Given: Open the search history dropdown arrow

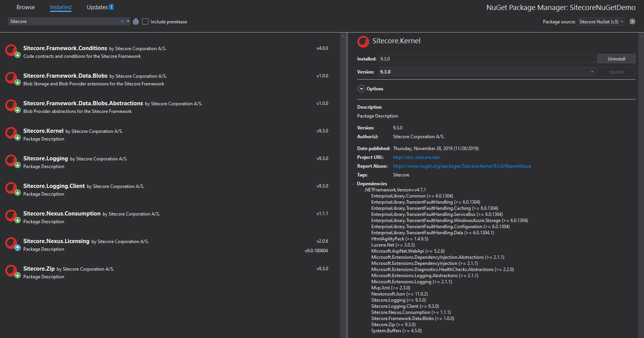Looking at the screenshot, I should pyautogui.click(x=128, y=21).
